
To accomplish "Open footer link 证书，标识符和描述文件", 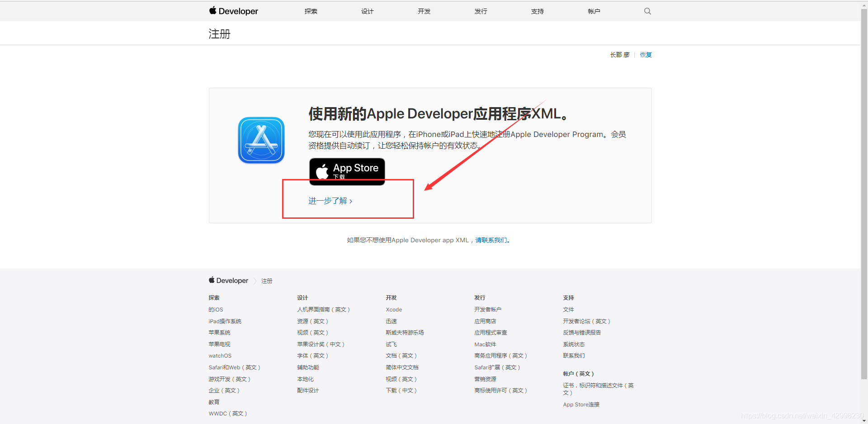I will (x=598, y=389).
